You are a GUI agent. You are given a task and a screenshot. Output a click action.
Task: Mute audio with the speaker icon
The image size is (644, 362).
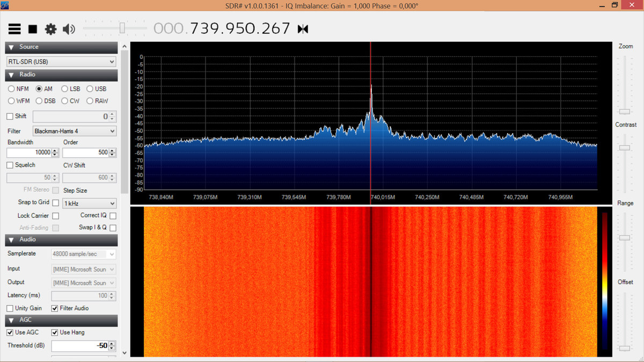(x=69, y=29)
